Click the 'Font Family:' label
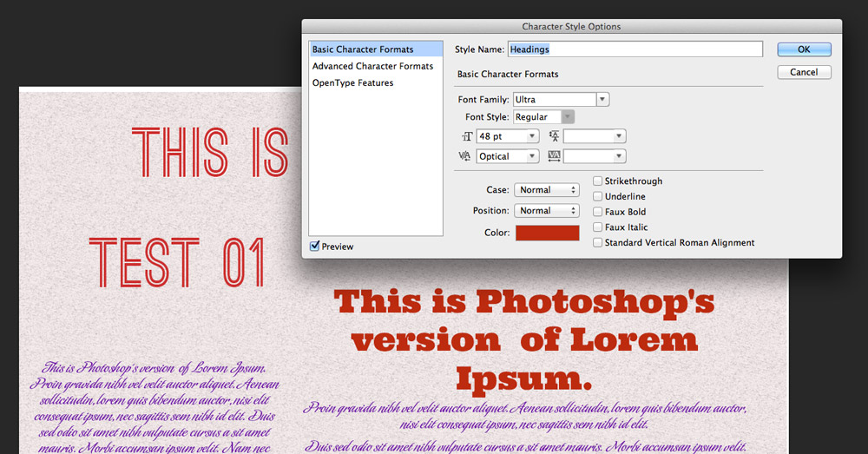 click(x=483, y=100)
